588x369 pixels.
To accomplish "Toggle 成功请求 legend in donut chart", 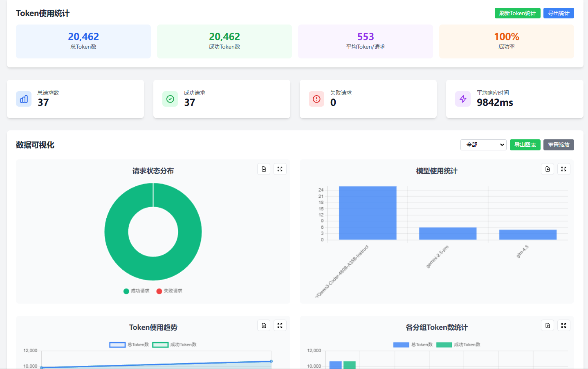I will (x=137, y=291).
